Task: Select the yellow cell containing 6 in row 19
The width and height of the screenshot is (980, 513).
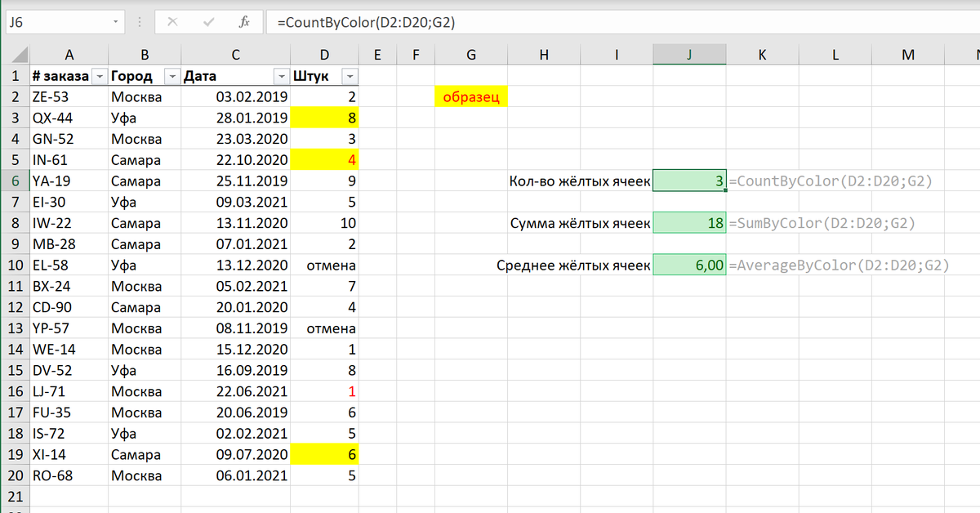Action: (x=324, y=454)
